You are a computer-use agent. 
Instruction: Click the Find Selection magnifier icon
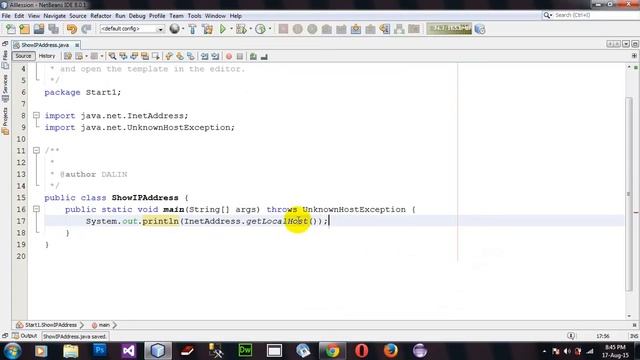112,56
